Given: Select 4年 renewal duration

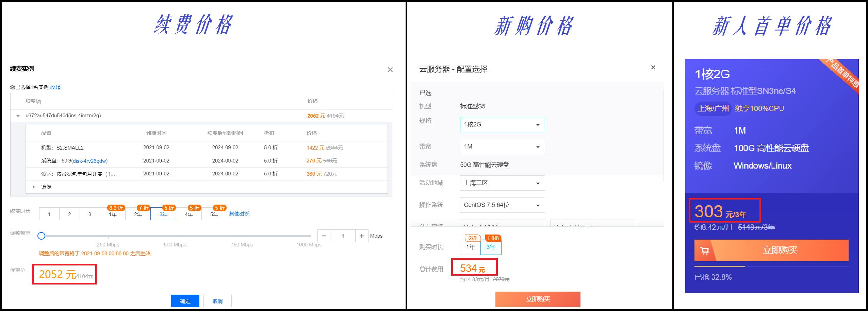Looking at the screenshot, I should 189,214.
